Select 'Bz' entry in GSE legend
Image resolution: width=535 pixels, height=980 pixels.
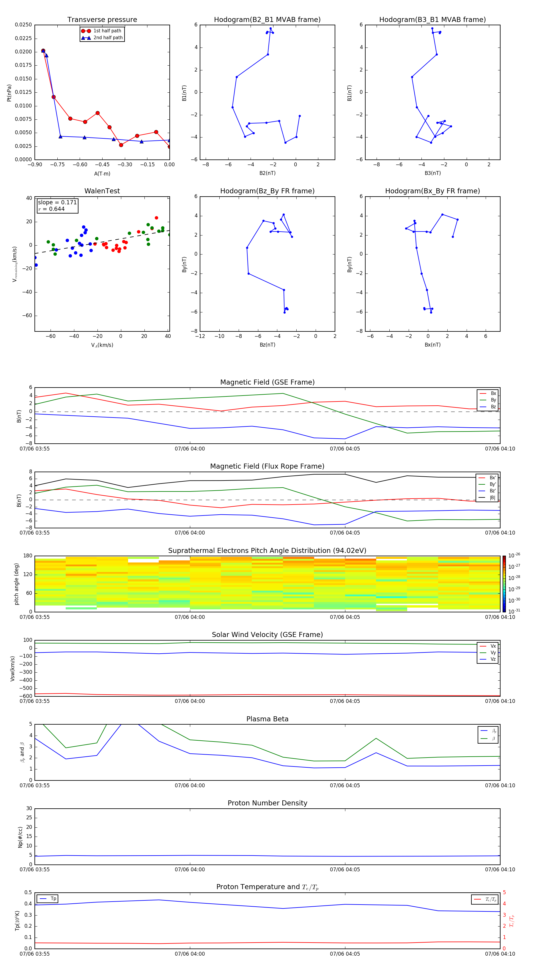tap(488, 407)
